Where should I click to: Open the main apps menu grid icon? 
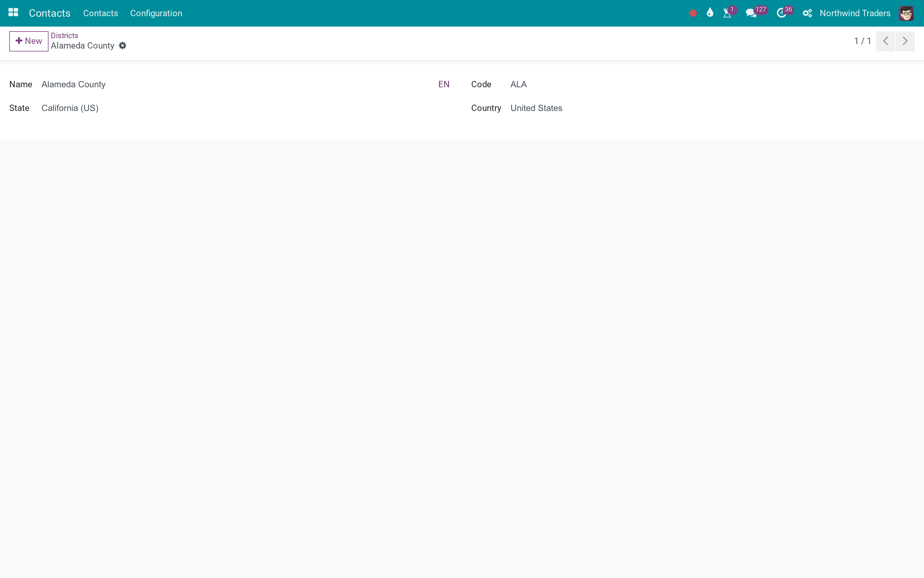tap(13, 13)
